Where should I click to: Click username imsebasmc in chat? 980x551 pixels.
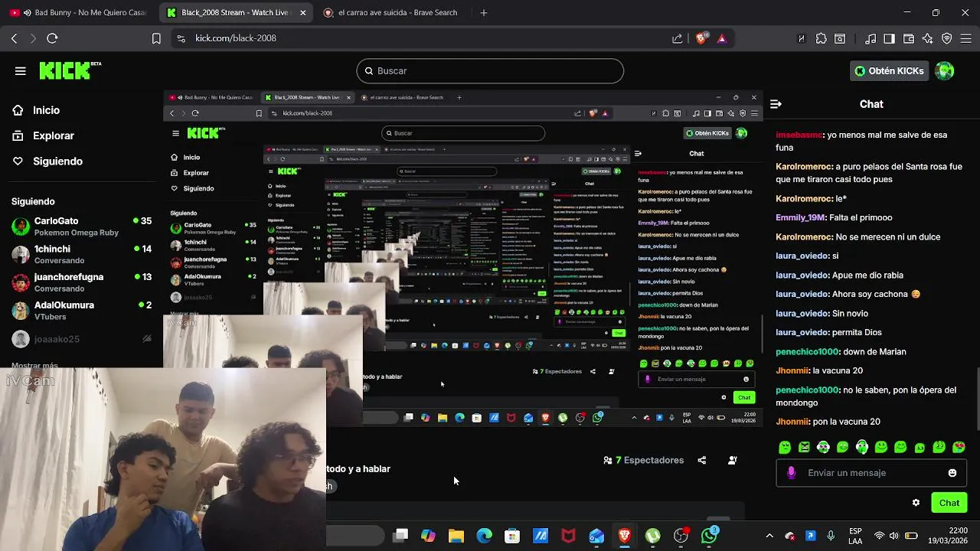point(799,135)
